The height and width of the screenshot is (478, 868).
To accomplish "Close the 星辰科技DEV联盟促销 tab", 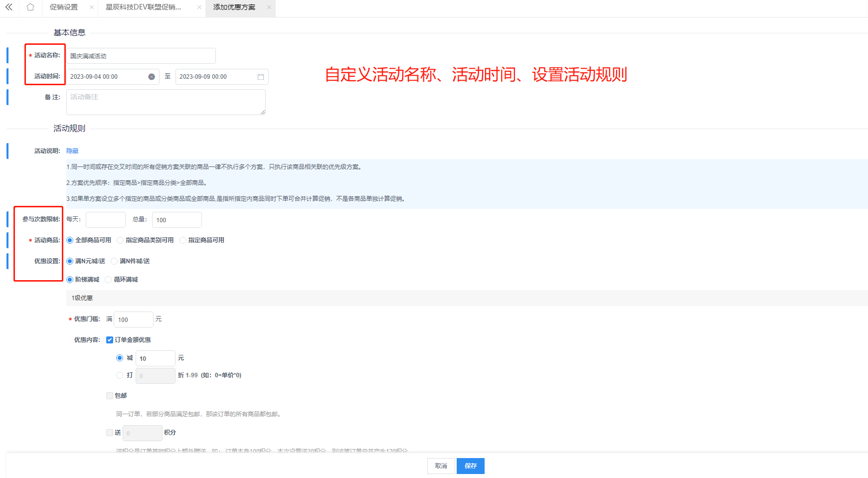I will click(199, 7).
